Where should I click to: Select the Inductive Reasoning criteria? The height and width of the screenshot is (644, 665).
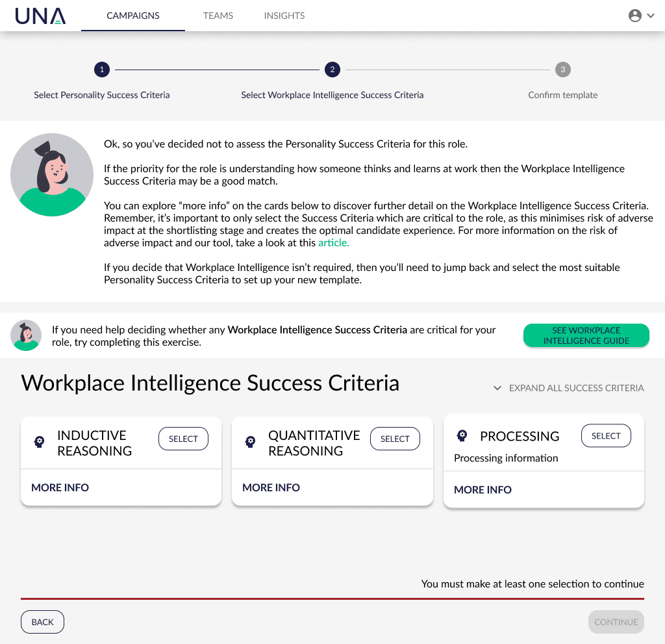point(183,439)
